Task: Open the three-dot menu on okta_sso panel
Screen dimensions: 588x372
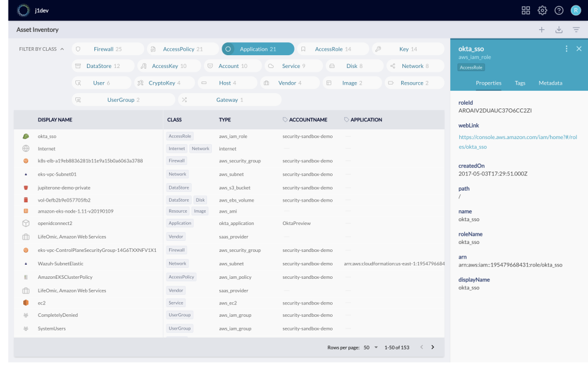Action: coord(567,48)
